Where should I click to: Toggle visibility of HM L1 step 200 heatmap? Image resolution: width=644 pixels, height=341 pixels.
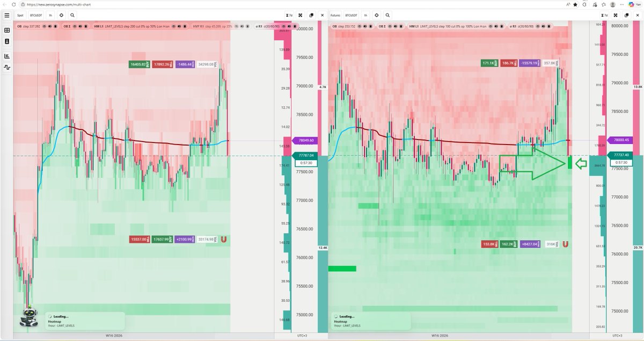(173, 26)
